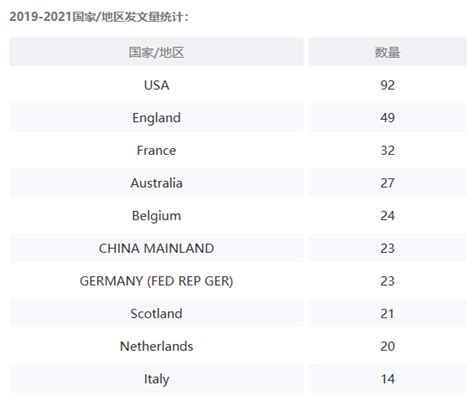Viewport: 474px width, 406px height.
Task: Select the France row label
Action: (x=156, y=150)
